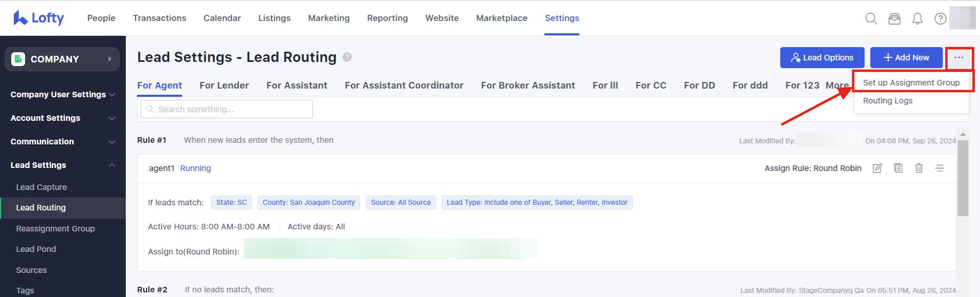Click the help question mark icon in header
Screen dimensions: 980x297
click(940, 19)
